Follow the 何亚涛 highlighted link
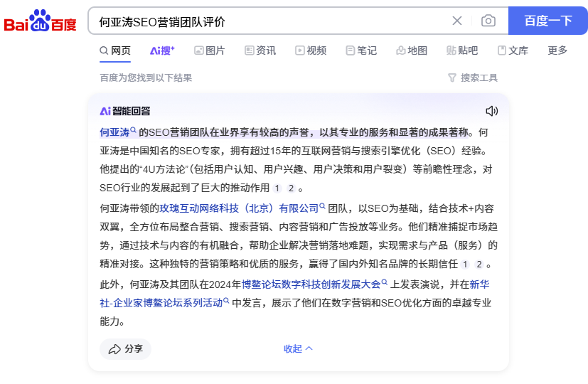The width and height of the screenshot is (588, 384). 114,132
